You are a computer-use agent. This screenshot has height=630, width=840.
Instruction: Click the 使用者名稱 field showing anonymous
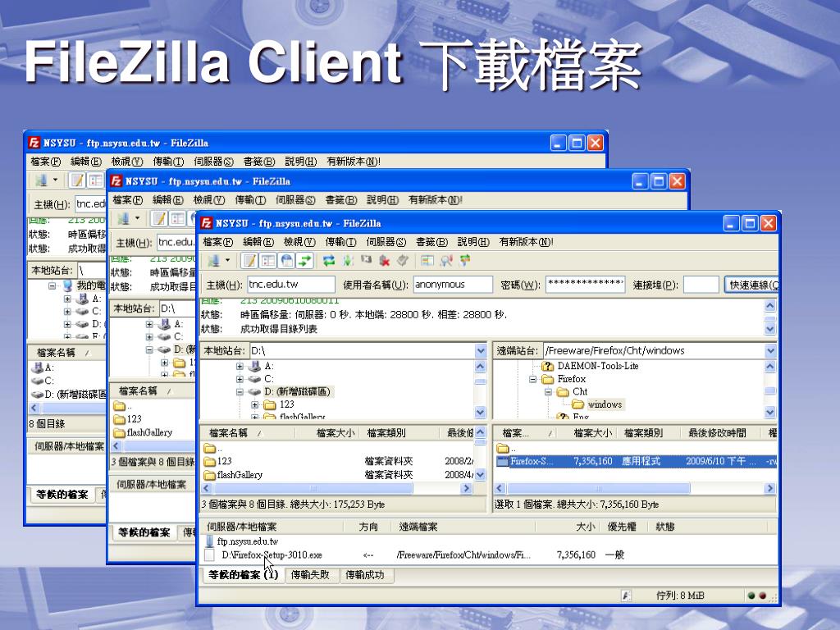(x=453, y=285)
